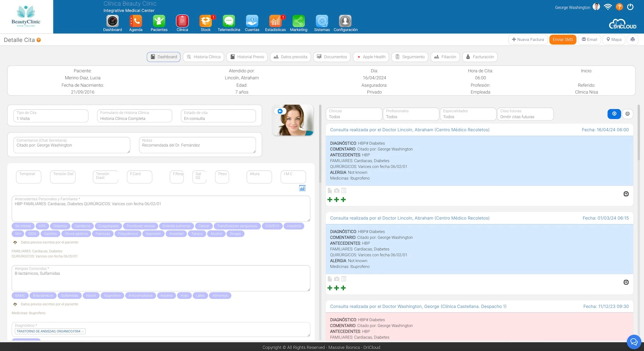
Task: Expand the 16/04/24 consultation entry
Action: (626, 194)
